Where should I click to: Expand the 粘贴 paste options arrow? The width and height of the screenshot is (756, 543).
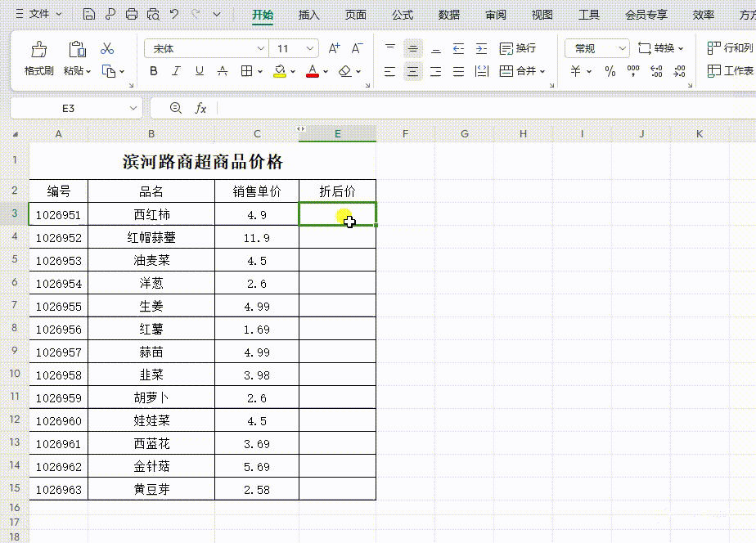tap(88, 72)
